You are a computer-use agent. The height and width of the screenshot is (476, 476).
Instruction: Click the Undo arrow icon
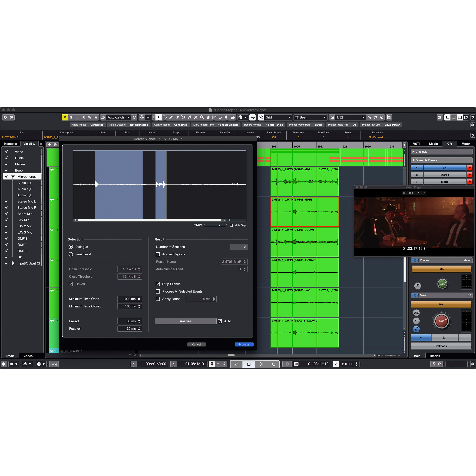click(5, 117)
